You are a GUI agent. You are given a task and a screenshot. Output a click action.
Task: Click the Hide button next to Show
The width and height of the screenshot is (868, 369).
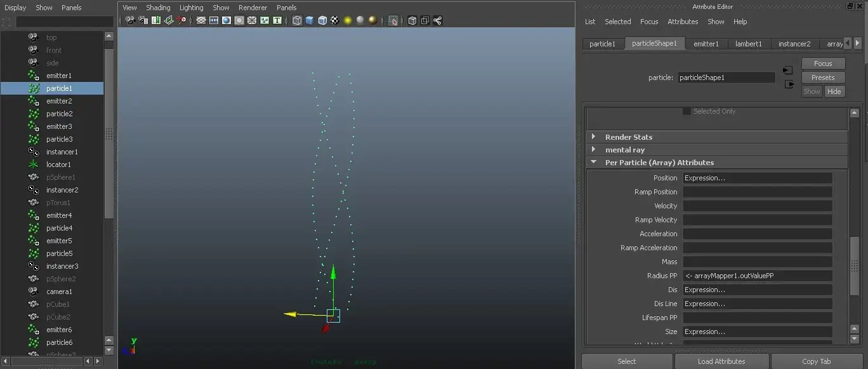[x=834, y=91]
